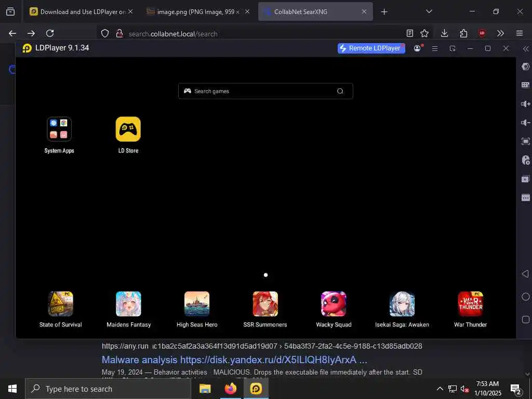Screen dimensions: 532x399
Task: Open LDPlayer hamburger menu
Action: point(435,48)
